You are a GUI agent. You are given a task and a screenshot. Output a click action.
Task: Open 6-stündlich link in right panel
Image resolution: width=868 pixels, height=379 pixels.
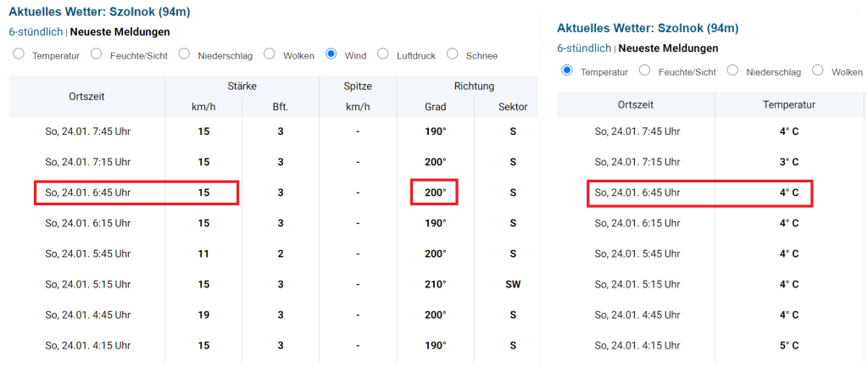click(584, 48)
